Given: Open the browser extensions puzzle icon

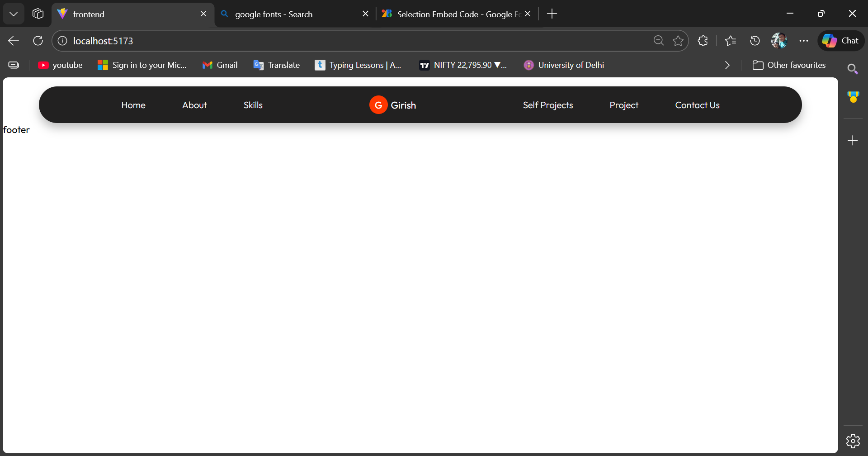Looking at the screenshot, I should tap(703, 41).
